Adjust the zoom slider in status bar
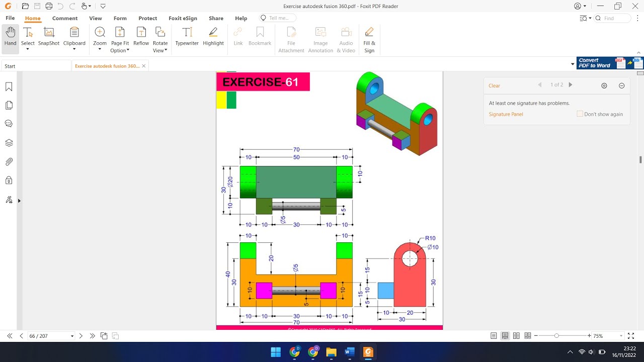Viewport: 644px width, 362px height. (556, 336)
